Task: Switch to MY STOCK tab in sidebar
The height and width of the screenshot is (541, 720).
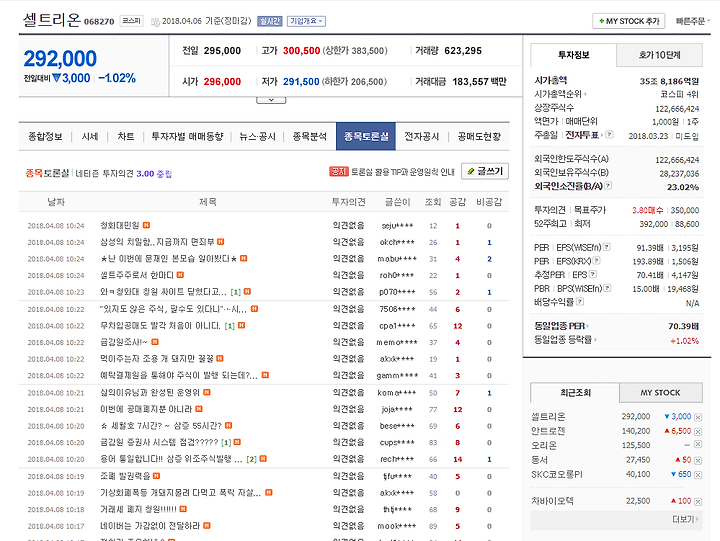Action: tap(661, 393)
